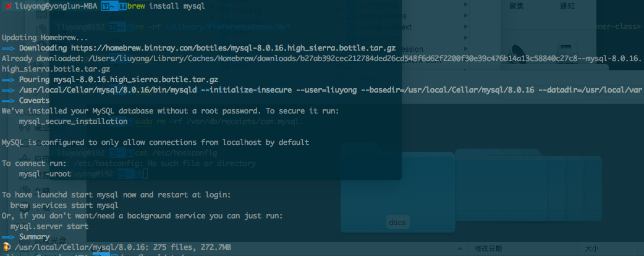Sort by the 修改日期 column header

pyautogui.click(x=488, y=249)
